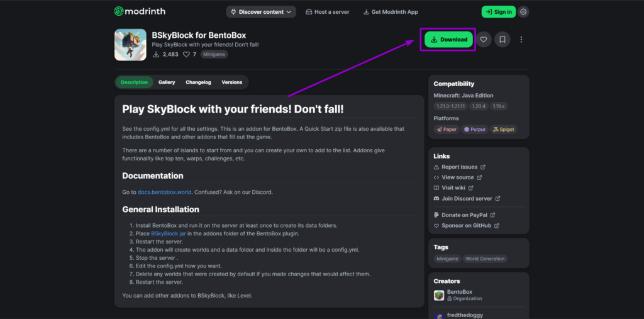Open Join Discord server link
This screenshot has width=644, height=319.
coord(467,198)
